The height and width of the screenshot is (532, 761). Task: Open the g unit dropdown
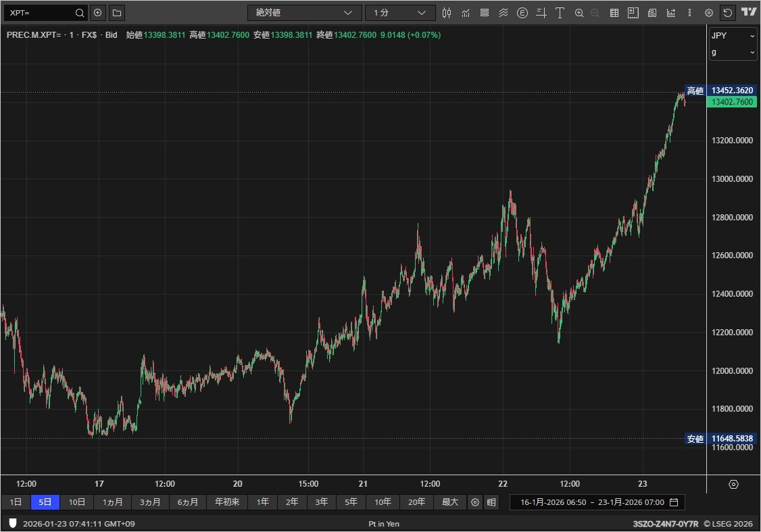click(733, 52)
